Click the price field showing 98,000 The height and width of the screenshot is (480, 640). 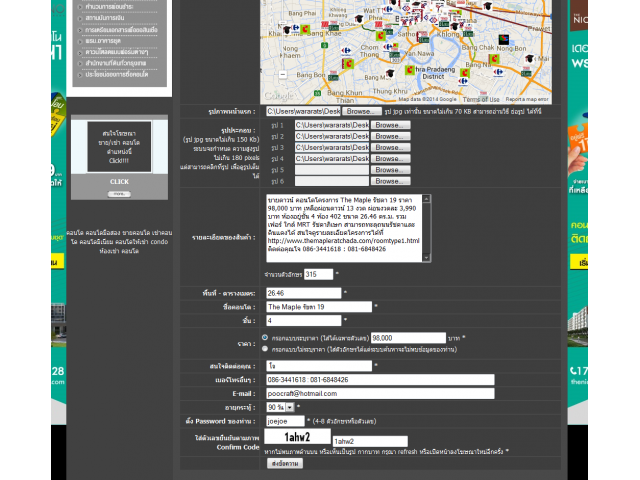pyautogui.click(x=407, y=338)
